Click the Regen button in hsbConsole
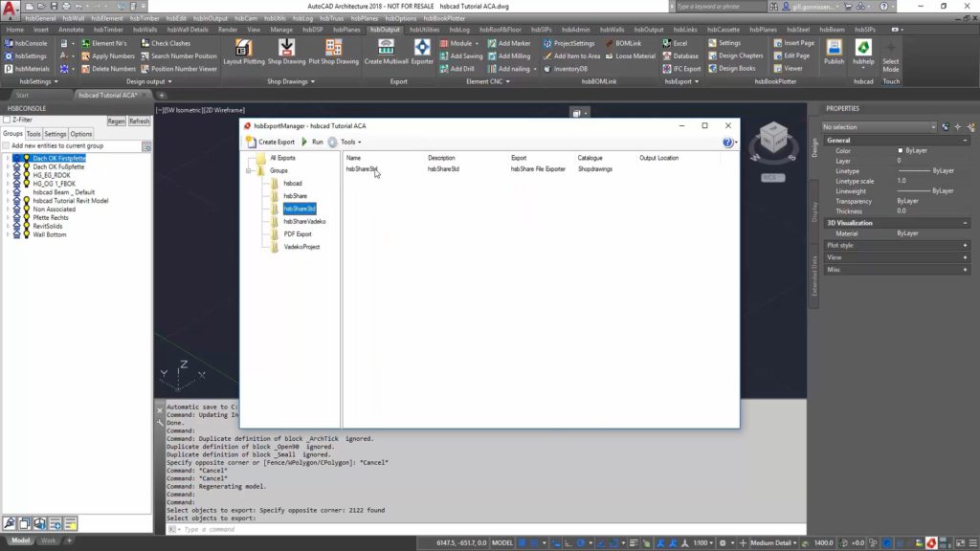 pos(116,121)
